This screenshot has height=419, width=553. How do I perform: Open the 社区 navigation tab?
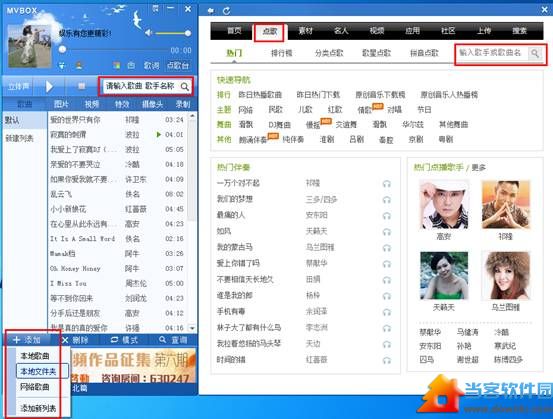coord(448,31)
